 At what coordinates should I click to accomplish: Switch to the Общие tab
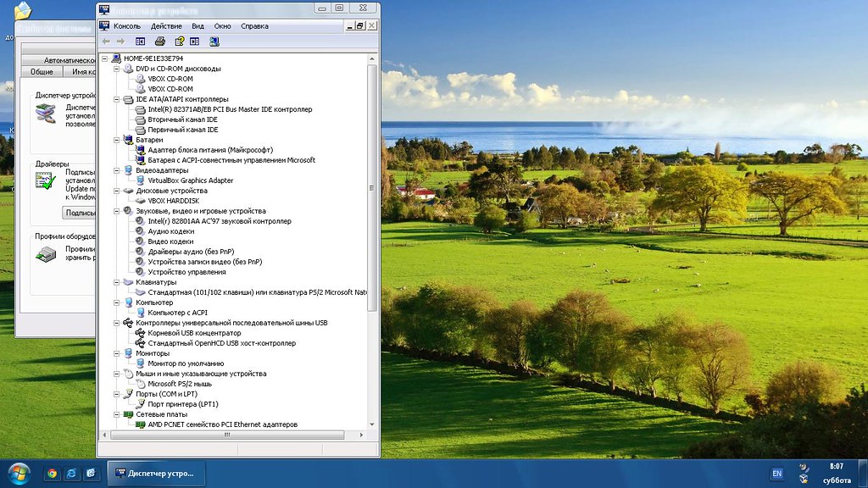42,72
